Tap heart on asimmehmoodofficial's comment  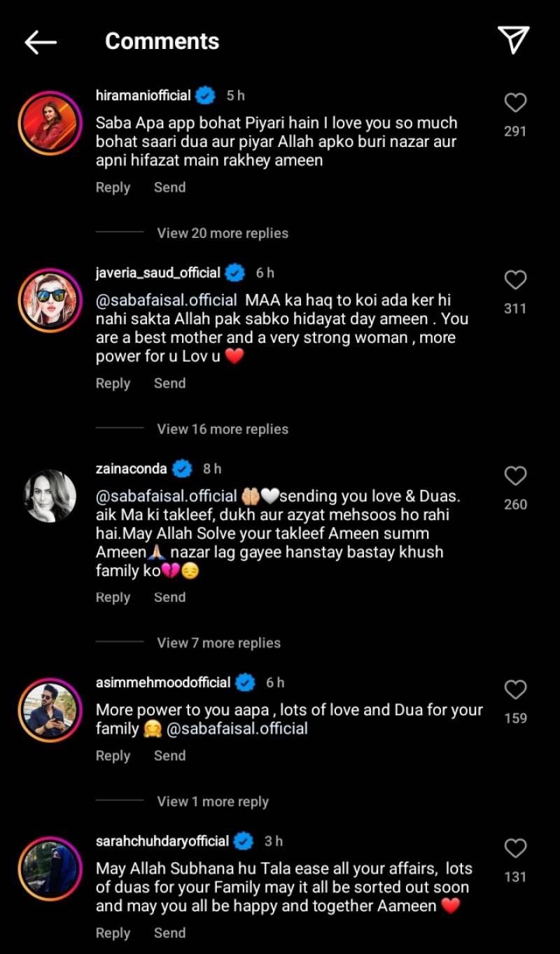(515, 690)
